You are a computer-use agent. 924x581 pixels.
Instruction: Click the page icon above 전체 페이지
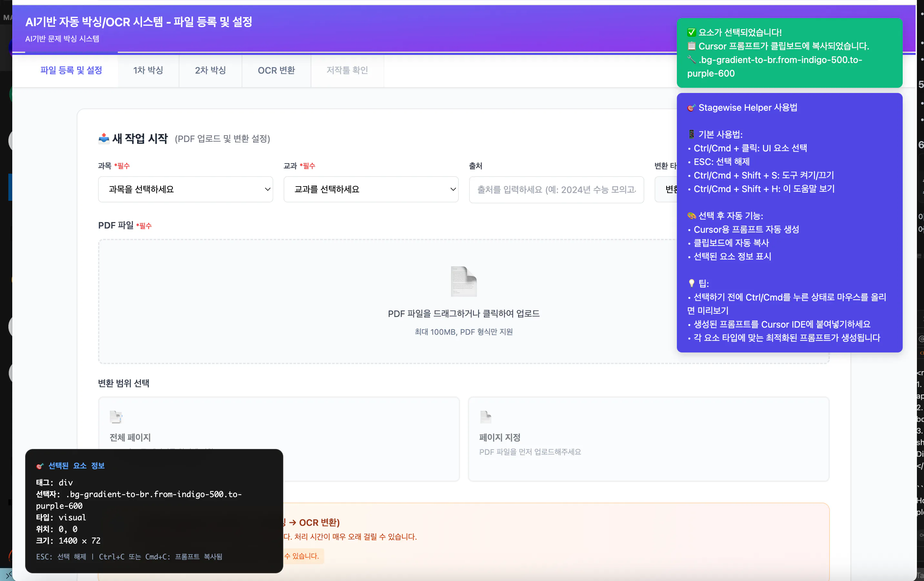[116, 417]
